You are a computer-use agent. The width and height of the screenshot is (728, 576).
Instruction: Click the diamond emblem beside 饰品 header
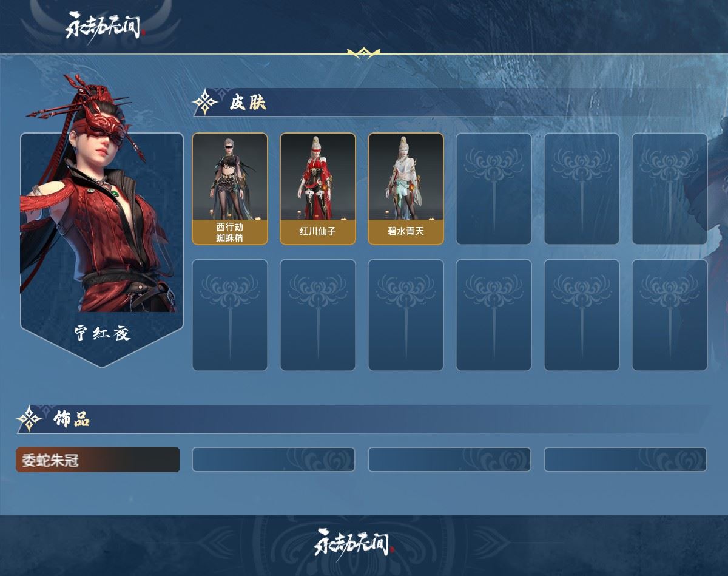[x=29, y=419]
